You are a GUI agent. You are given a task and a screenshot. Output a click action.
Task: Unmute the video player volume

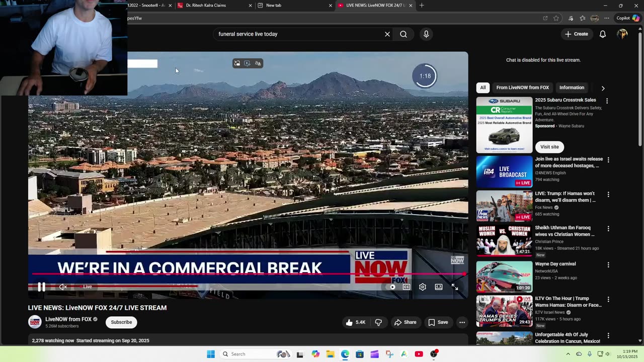point(63,287)
